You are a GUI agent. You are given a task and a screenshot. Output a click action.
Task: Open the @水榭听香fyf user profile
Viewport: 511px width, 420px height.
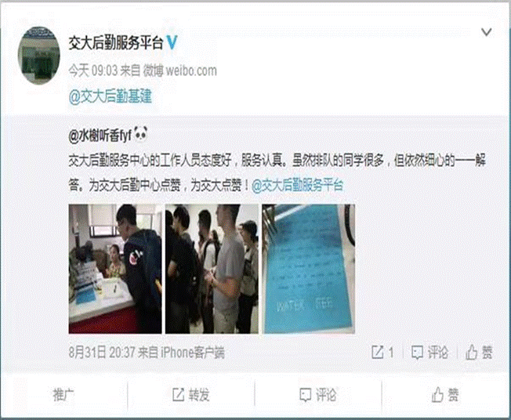click(x=100, y=136)
